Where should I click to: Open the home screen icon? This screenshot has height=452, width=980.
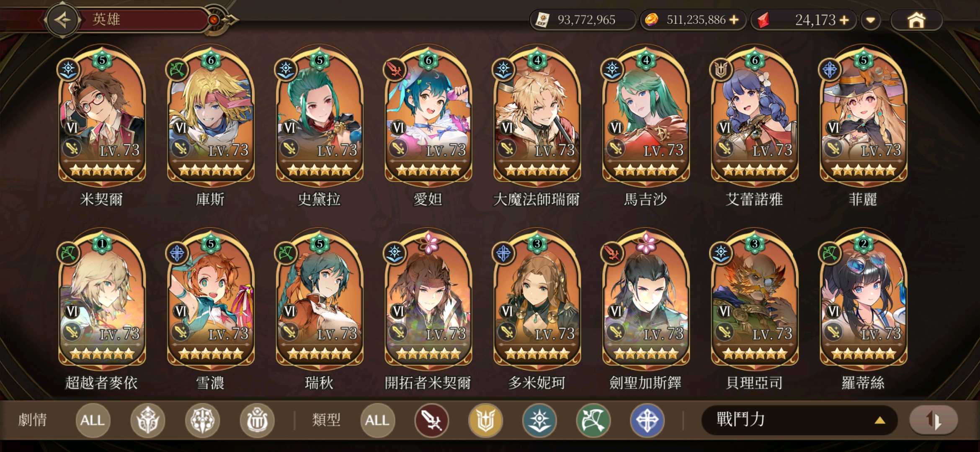pos(916,20)
